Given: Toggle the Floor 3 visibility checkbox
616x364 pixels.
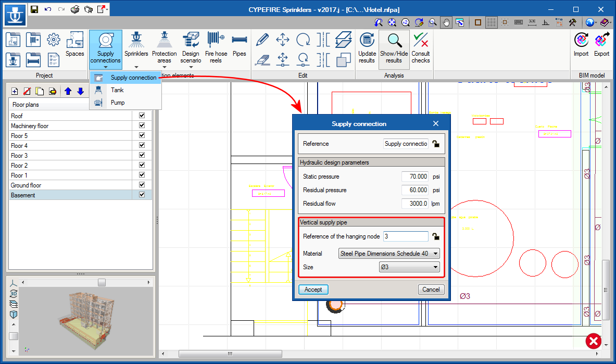Looking at the screenshot, I should [142, 156].
